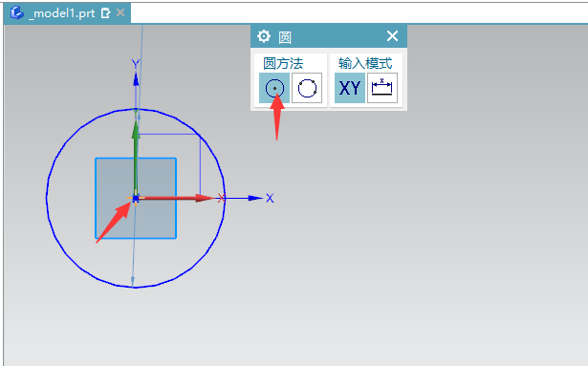Viewport: 588px width, 366px height.
Task: Click the 输入模式 group label
Action: click(365, 63)
